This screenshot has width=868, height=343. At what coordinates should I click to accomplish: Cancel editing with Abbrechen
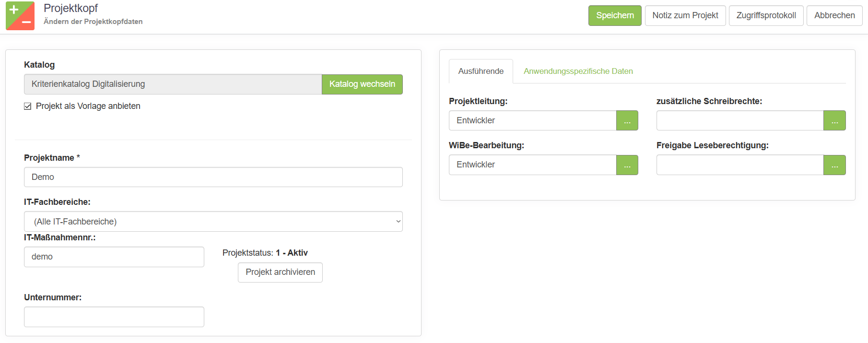(x=834, y=16)
